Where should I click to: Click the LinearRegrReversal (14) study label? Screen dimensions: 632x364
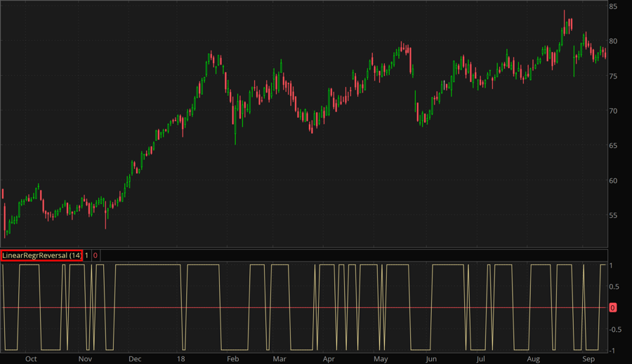(x=42, y=255)
